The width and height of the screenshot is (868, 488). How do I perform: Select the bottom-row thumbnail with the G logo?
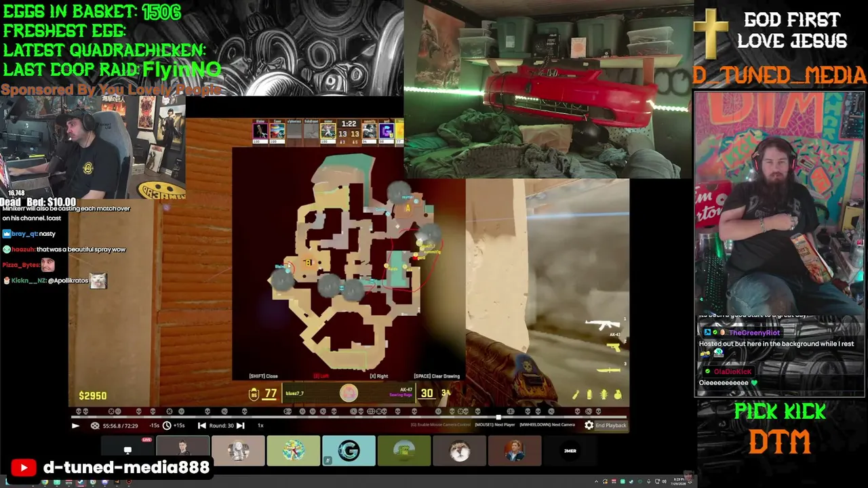349,451
